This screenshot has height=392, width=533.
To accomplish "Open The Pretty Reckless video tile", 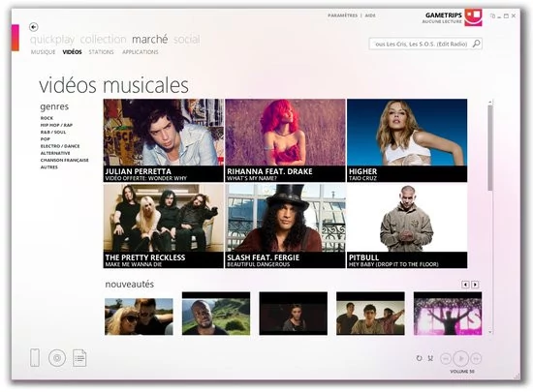I will [164, 226].
